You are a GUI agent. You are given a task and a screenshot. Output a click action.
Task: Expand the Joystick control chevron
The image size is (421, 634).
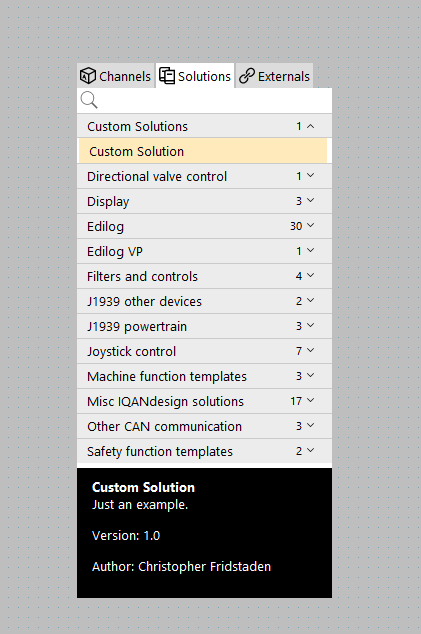click(x=310, y=351)
